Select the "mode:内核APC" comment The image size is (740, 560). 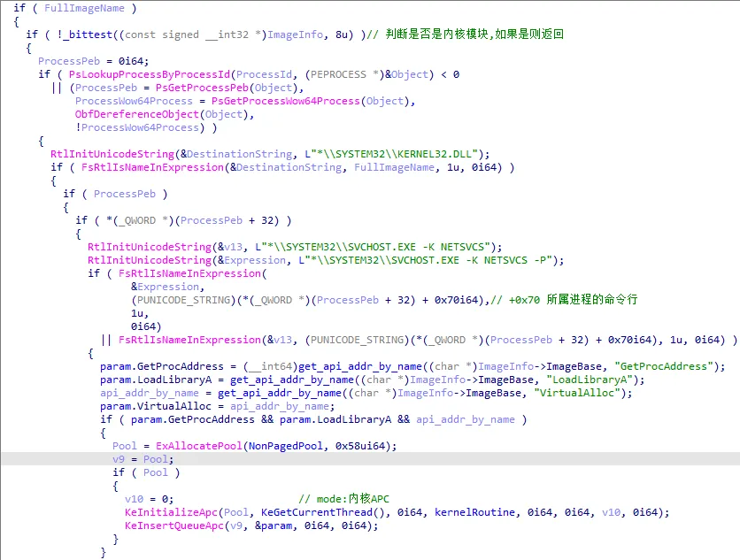pyautogui.click(x=344, y=499)
